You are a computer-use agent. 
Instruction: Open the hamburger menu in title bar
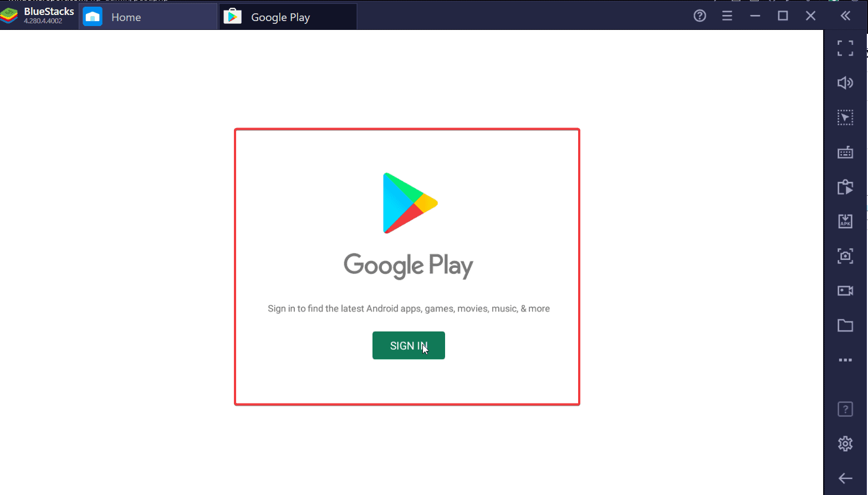click(x=727, y=16)
